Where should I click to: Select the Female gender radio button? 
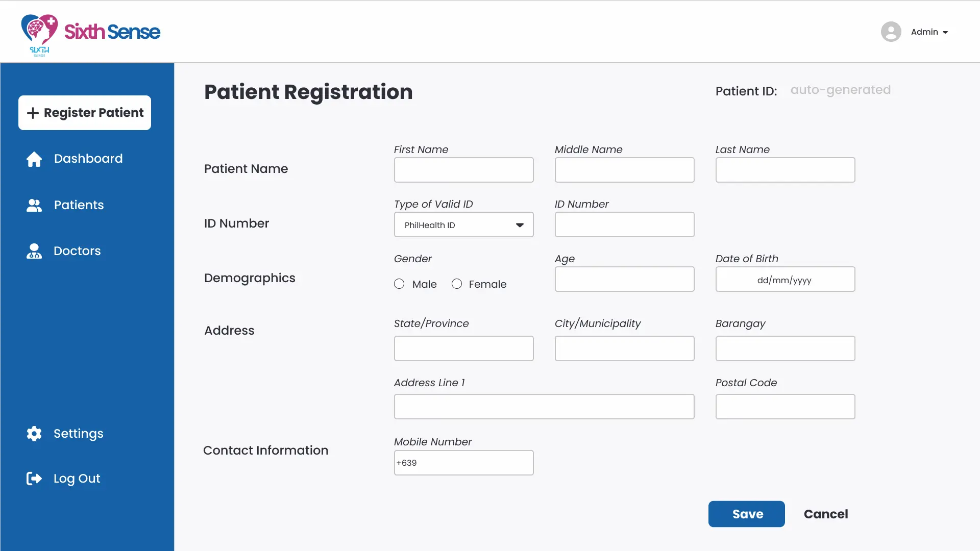pyautogui.click(x=457, y=284)
